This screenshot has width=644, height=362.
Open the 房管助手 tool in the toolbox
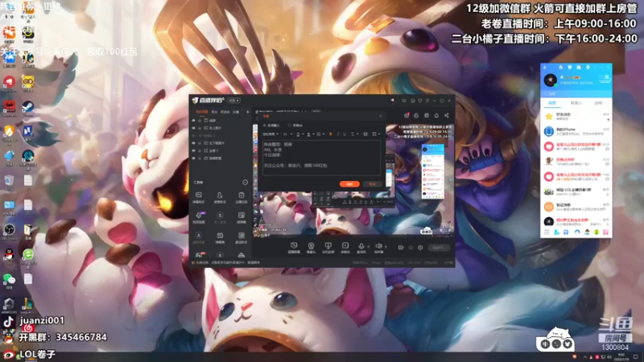220,197
